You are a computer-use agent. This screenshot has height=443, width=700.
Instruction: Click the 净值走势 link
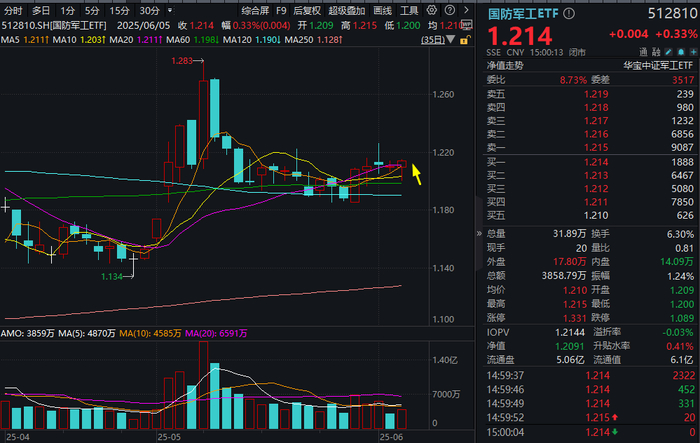click(505, 66)
